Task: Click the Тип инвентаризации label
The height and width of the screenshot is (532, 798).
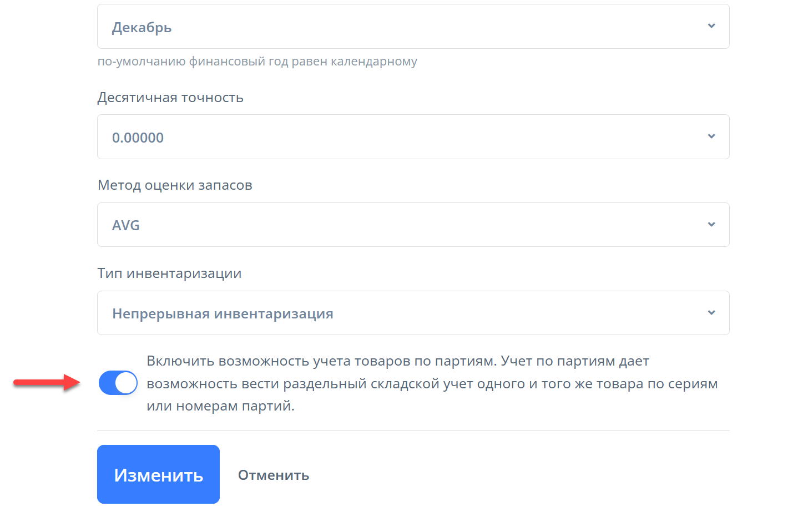Action: (x=169, y=273)
